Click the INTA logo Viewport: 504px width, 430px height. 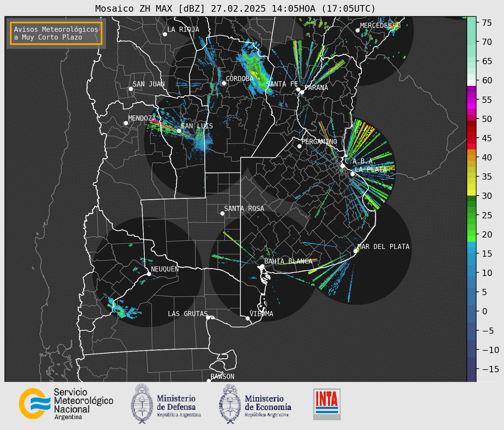tap(327, 404)
